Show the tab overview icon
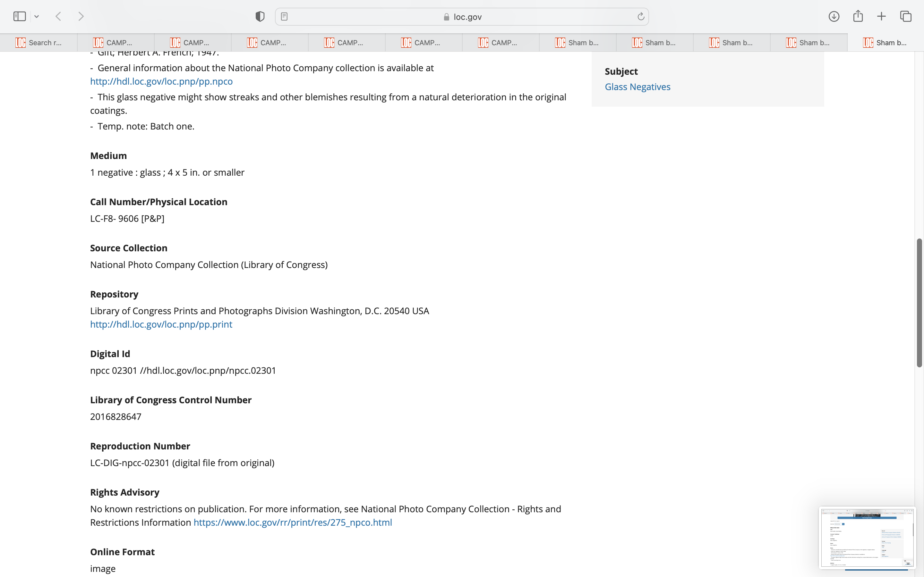Image resolution: width=924 pixels, height=577 pixels. point(906,16)
